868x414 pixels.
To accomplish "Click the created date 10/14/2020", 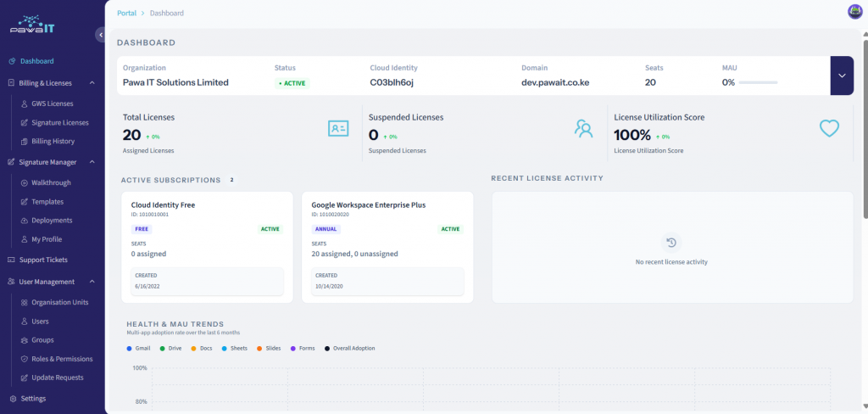I will 328,287.
